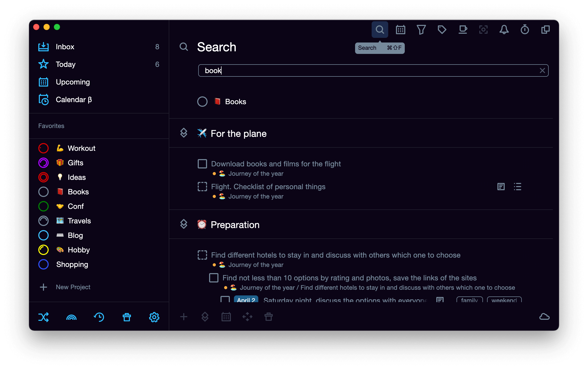
Task: Click the Inbox count badge 8
Action: pos(157,47)
